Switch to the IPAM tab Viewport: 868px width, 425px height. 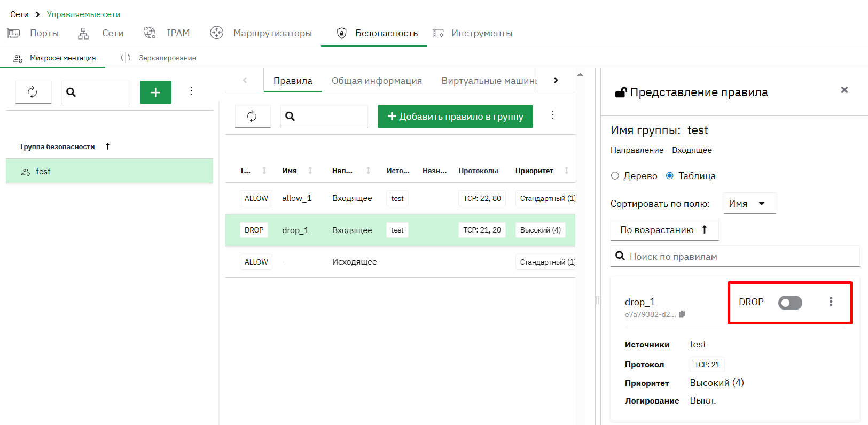click(167, 33)
